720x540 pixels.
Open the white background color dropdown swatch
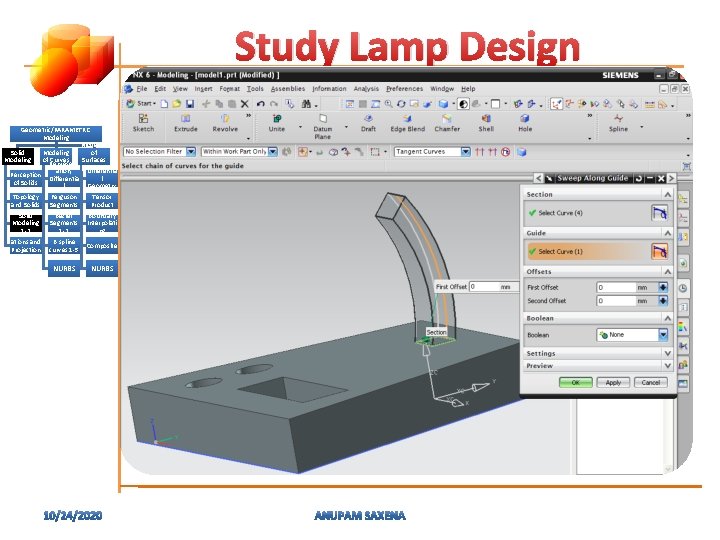[495, 104]
